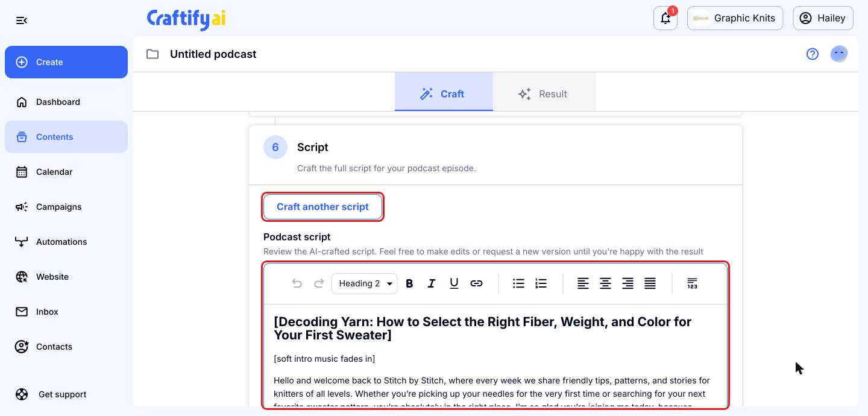Click the redo arrow in editor

click(319, 283)
